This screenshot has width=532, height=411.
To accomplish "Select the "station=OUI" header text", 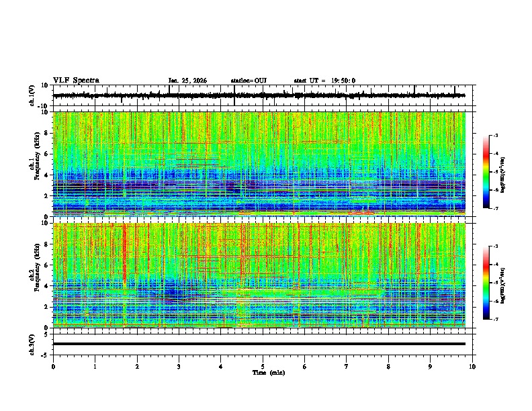I will point(249,81).
